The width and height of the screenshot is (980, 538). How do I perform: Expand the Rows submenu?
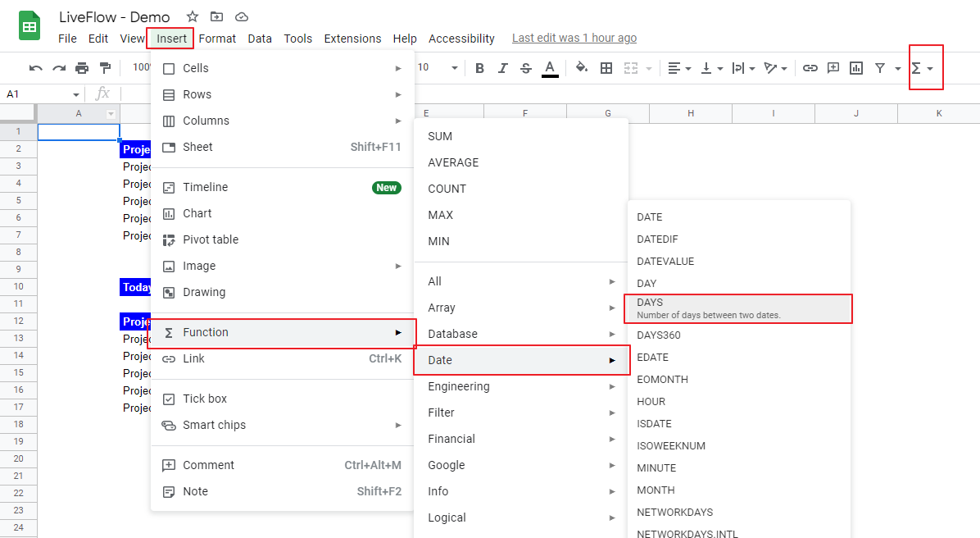[x=282, y=94]
